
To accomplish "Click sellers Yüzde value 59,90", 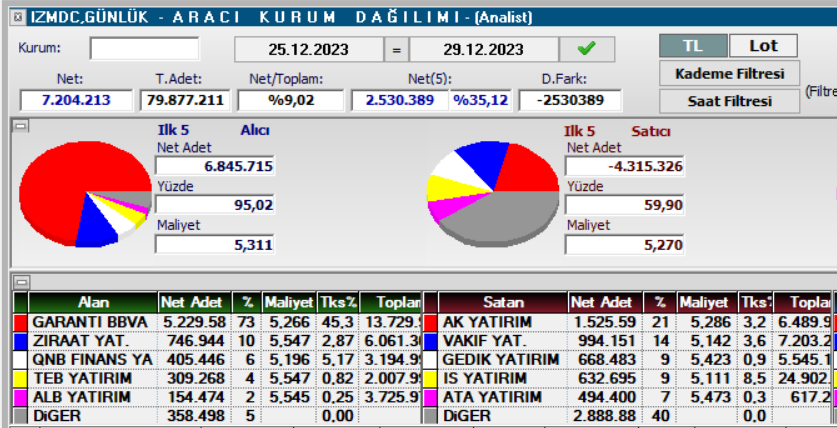I will [x=625, y=205].
